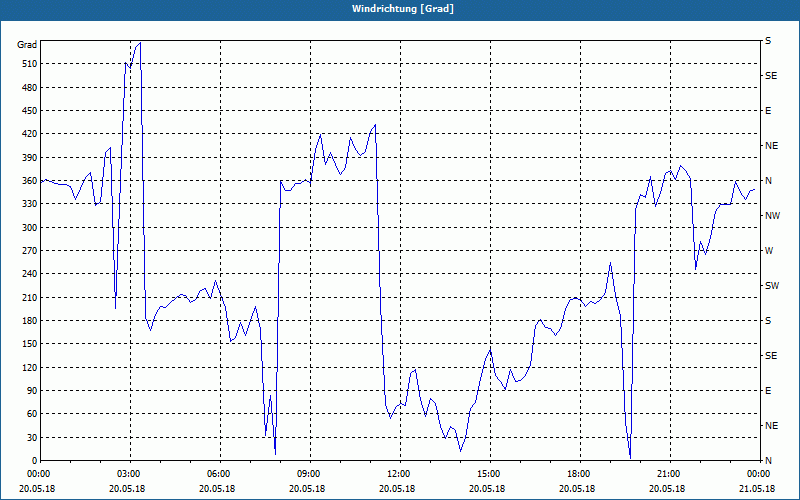Click the 20.05.18 date beneath 03:00
This screenshot has height=500, width=800.
coord(127,488)
